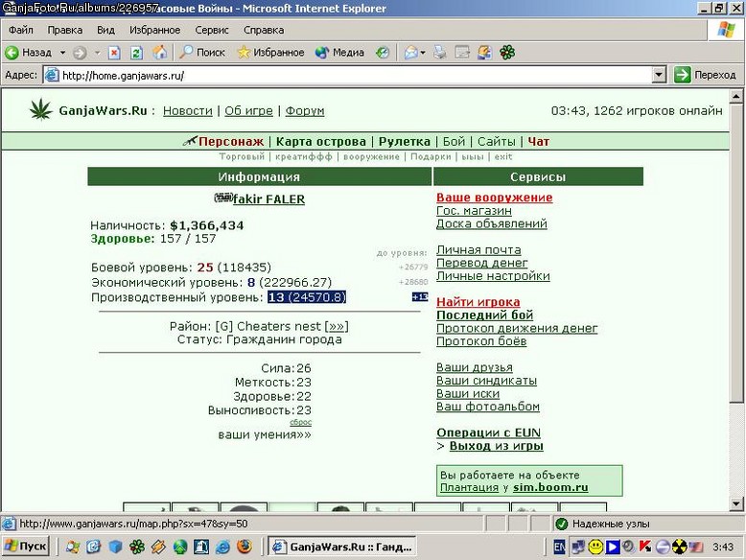Open the Карта острова tab

point(320,141)
